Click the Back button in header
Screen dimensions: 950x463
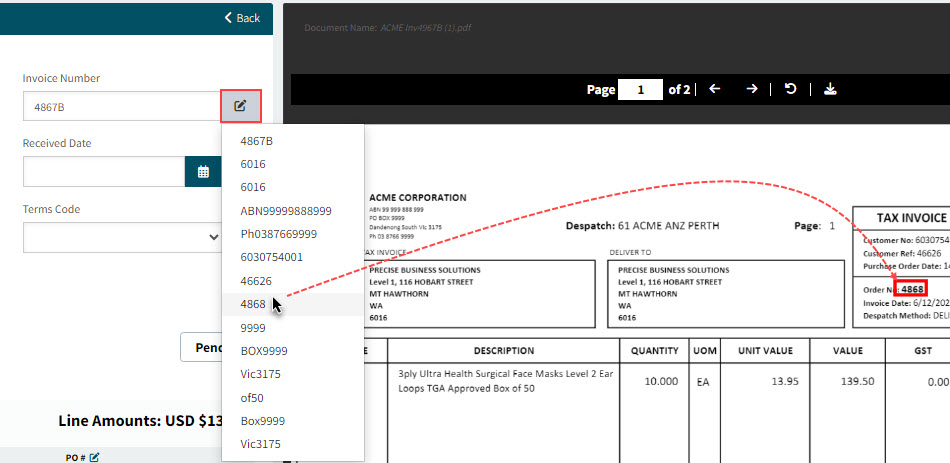point(242,18)
